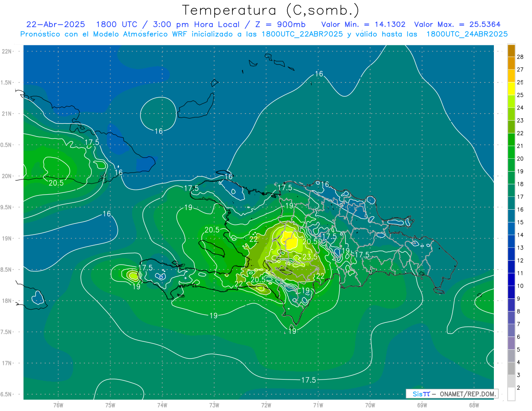
Task: Click the "16" label inside the oval contour
Action: pos(159,131)
